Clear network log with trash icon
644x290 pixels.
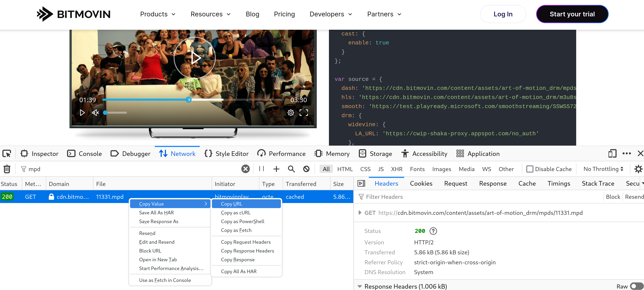[x=7, y=169]
